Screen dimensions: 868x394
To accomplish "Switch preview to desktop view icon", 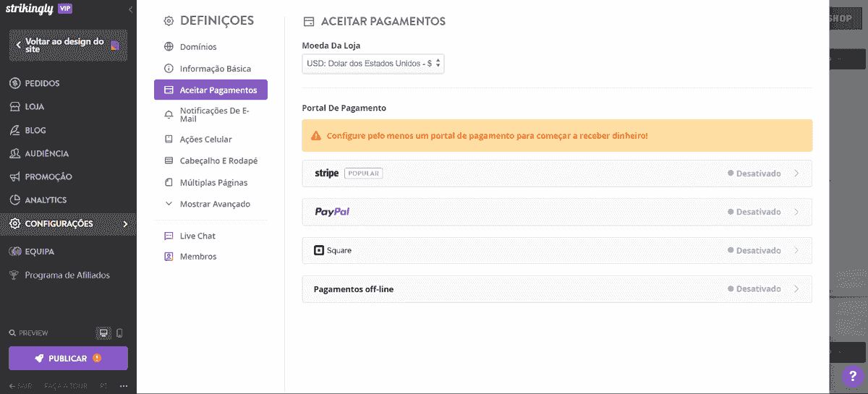I will point(103,333).
